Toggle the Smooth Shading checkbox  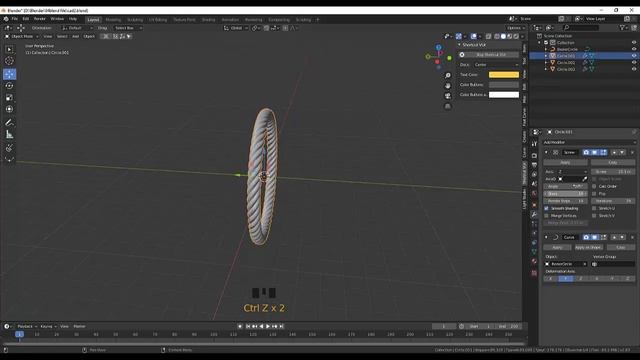coord(547,208)
